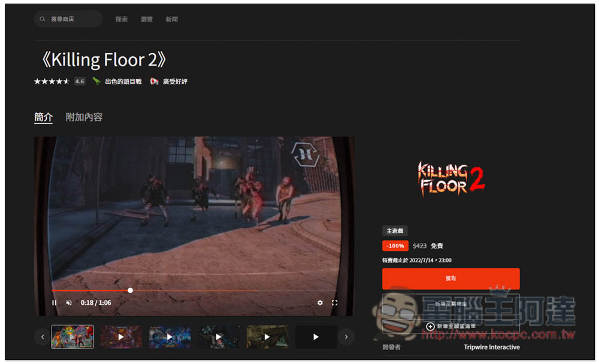Click the orange 獲取 button
Viewport: 599px width, 364px height.
coord(451,278)
